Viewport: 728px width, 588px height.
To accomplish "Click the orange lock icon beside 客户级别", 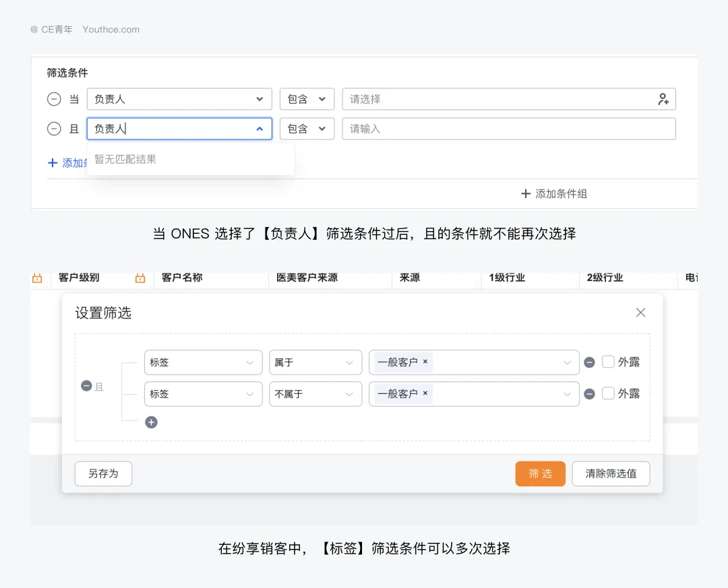I will (x=140, y=278).
